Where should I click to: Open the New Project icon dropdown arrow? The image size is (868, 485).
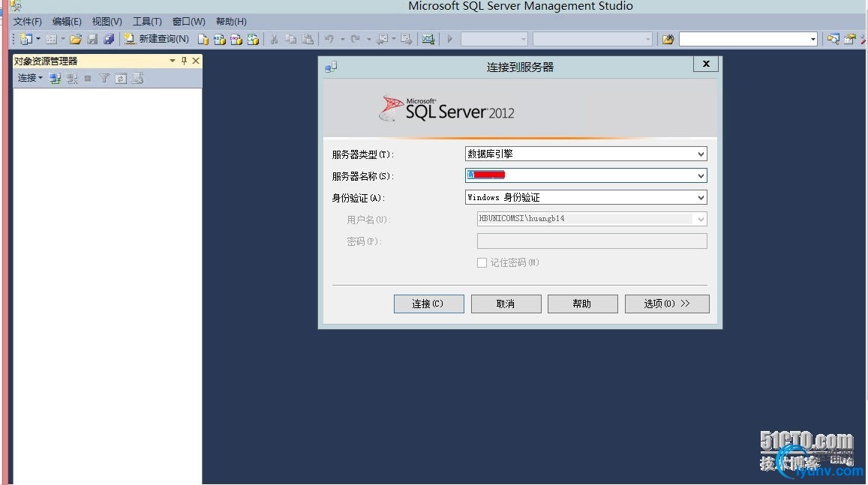click(38, 39)
